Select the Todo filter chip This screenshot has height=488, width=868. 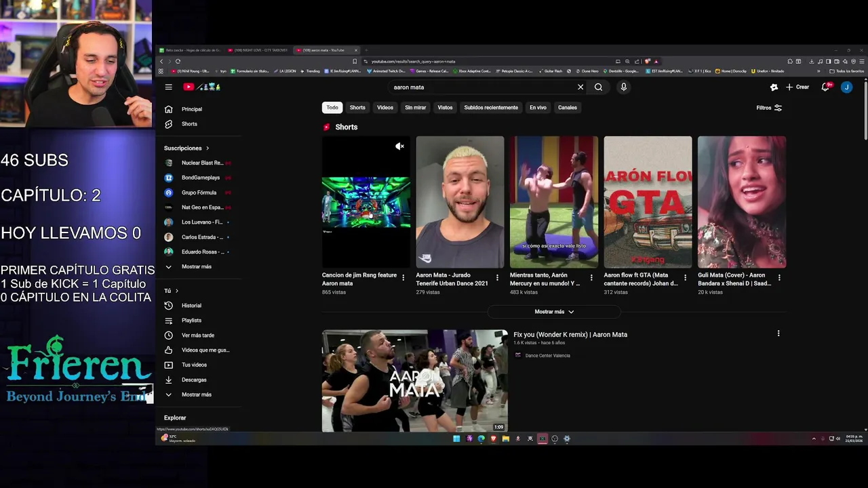click(332, 107)
